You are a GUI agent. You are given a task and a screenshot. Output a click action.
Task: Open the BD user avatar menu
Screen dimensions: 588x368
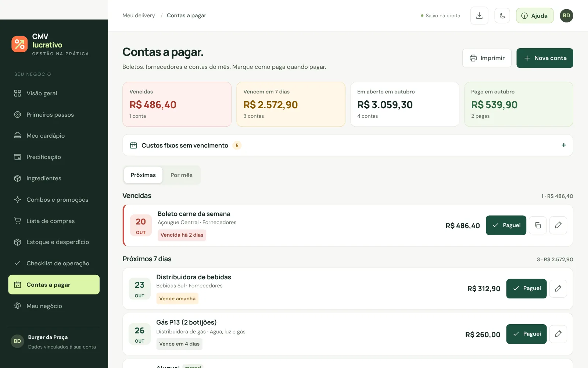pyautogui.click(x=566, y=15)
